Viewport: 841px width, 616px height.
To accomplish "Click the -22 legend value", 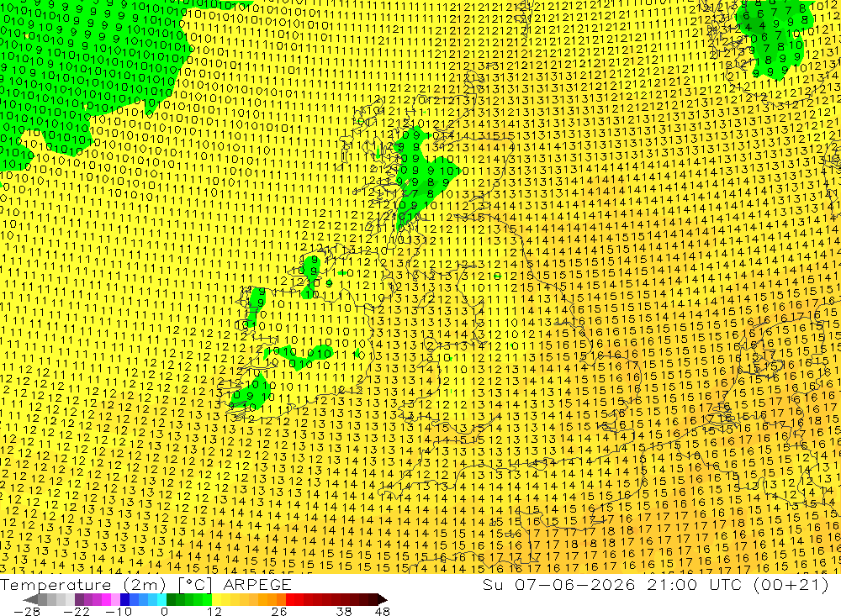I will [77, 612].
